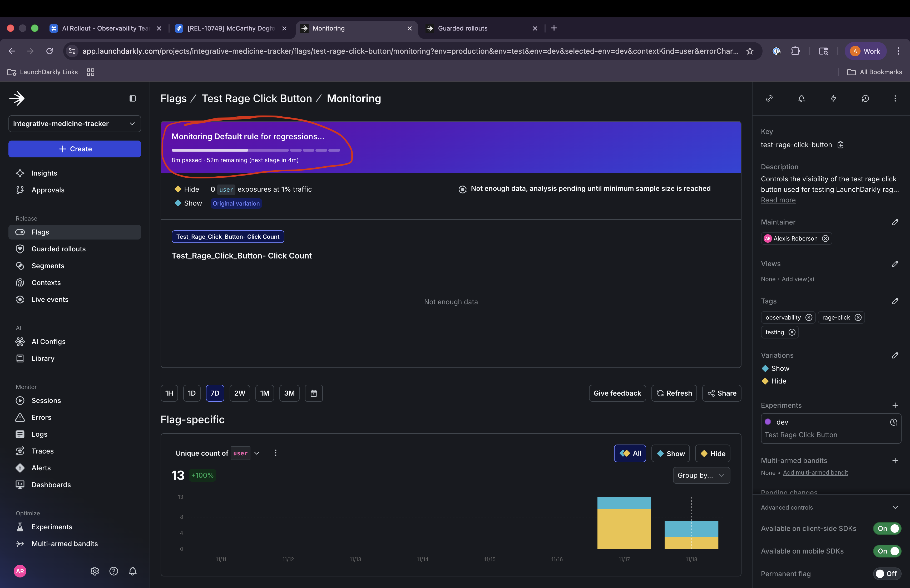The height and width of the screenshot is (588, 910).
Task: Turn off client-side SDK availability
Action: click(x=887, y=529)
